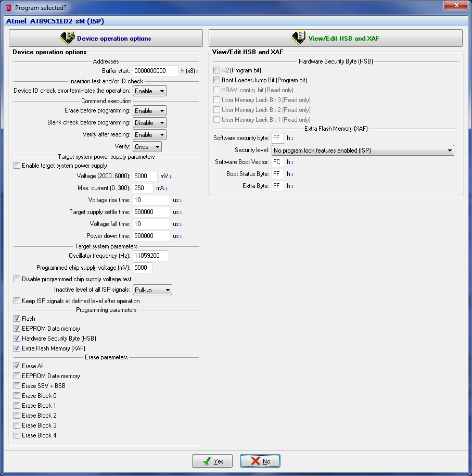Click the info icon beside Boot Status Byte
This screenshot has height=476, width=472.
click(x=292, y=174)
